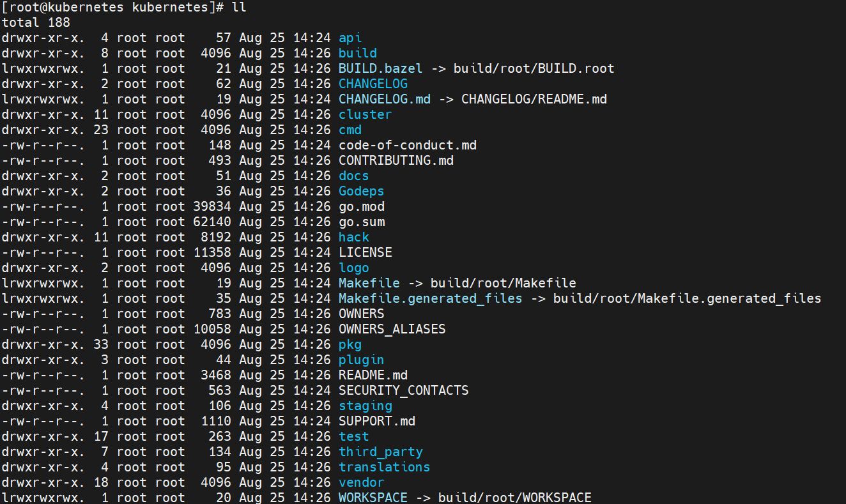This screenshot has height=504, width=846.
Task: Click the 'CHANGELOG.md' symlink name
Action: coord(385,99)
